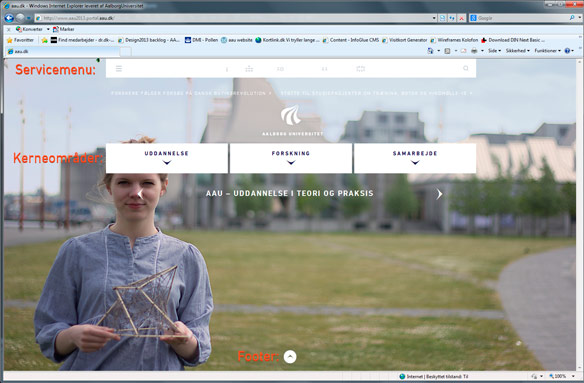
Task: Open the DMI - Pollen favorite
Action: pos(201,40)
